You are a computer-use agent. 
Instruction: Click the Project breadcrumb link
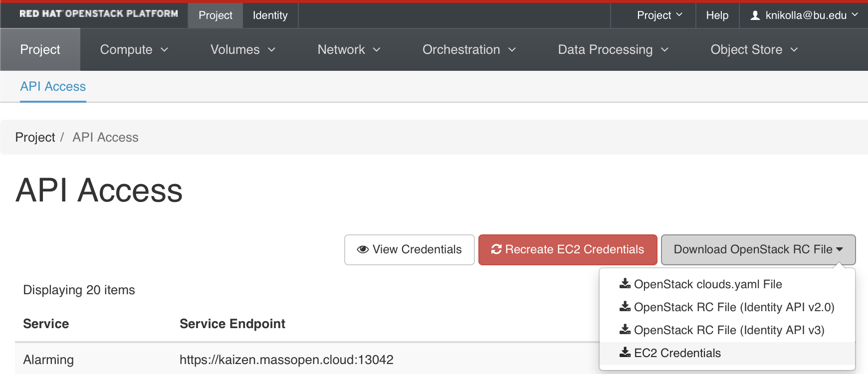(x=35, y=137)
